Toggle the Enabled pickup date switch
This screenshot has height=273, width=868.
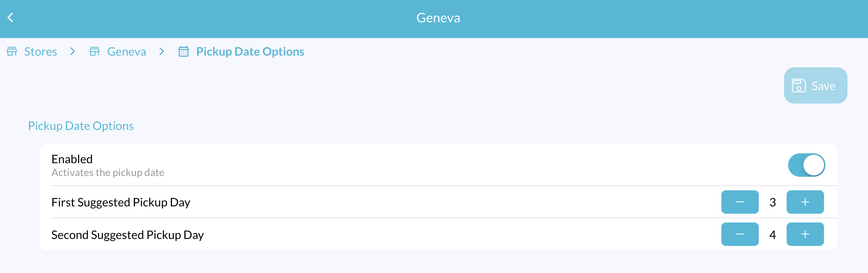tap(806, 165)
